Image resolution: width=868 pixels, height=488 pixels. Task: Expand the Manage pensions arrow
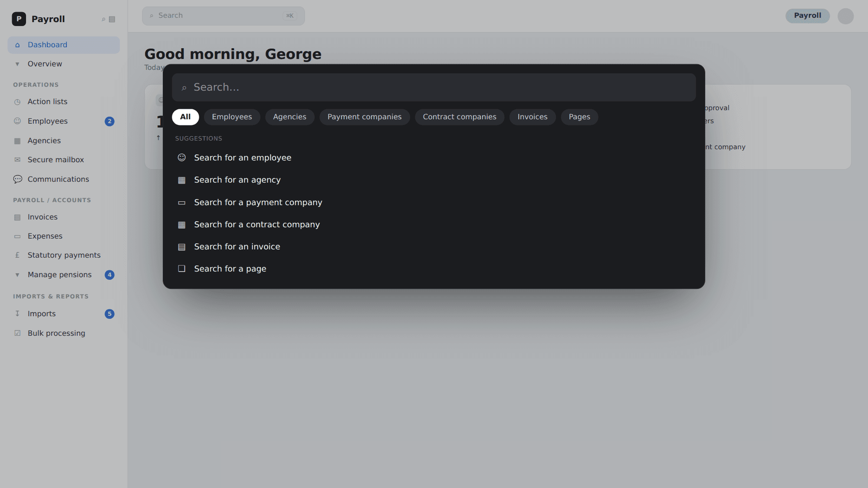pos(17,275)
